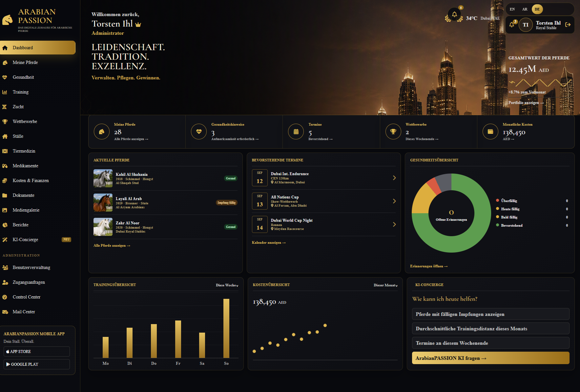Click the Medikamente pills icon
The width and height of the screenshot is (580, 392).
coord(5,166)
